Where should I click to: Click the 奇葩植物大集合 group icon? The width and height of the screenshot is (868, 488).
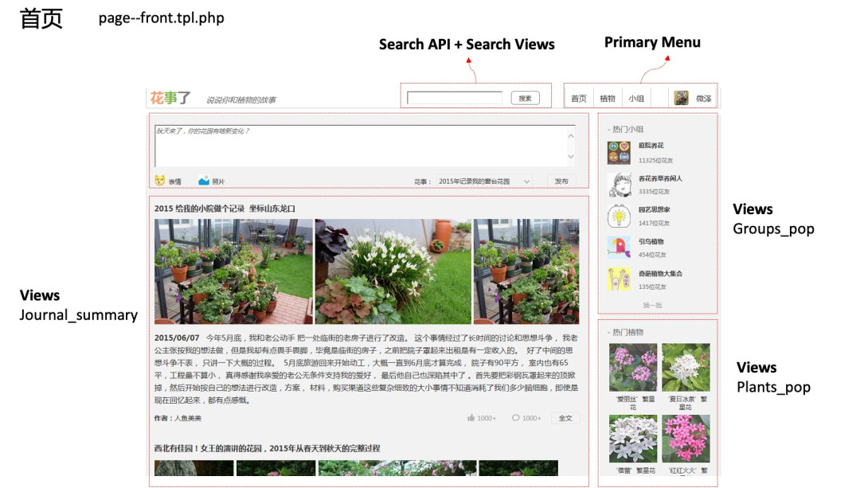tap(619, 279)
